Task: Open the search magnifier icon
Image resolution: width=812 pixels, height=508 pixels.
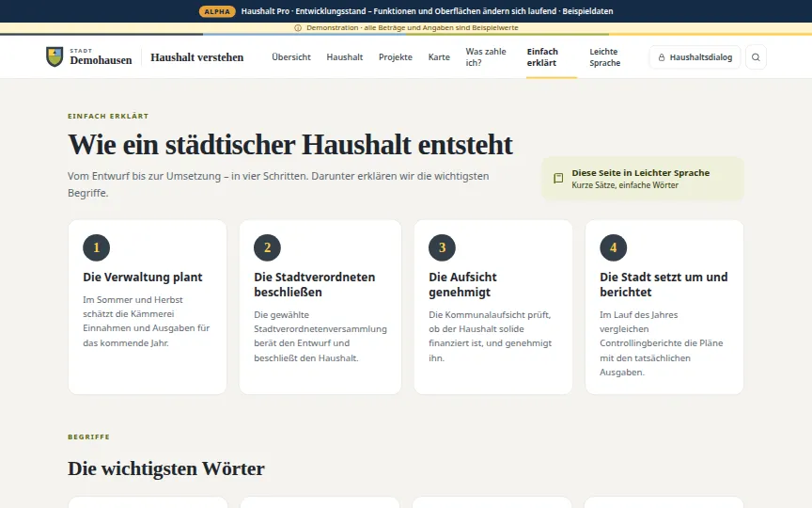Action: coord(756,57)
